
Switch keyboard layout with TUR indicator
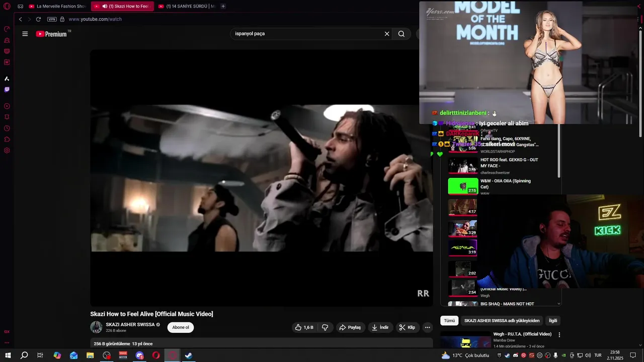[598, 355]
